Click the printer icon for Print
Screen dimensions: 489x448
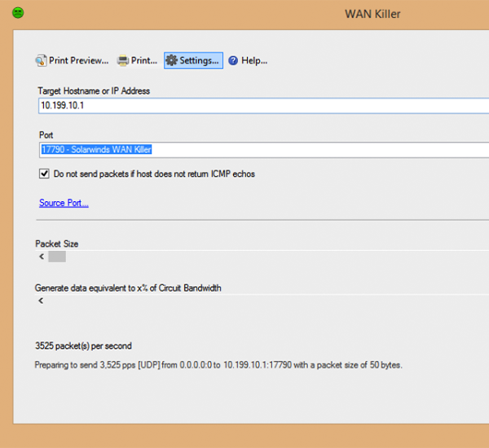click(123, 60)
